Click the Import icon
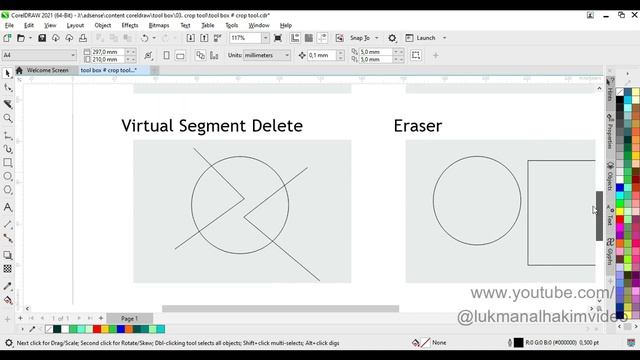Viewport: 640px width, 360px height. pyautogui.click(x=190, y=38)
